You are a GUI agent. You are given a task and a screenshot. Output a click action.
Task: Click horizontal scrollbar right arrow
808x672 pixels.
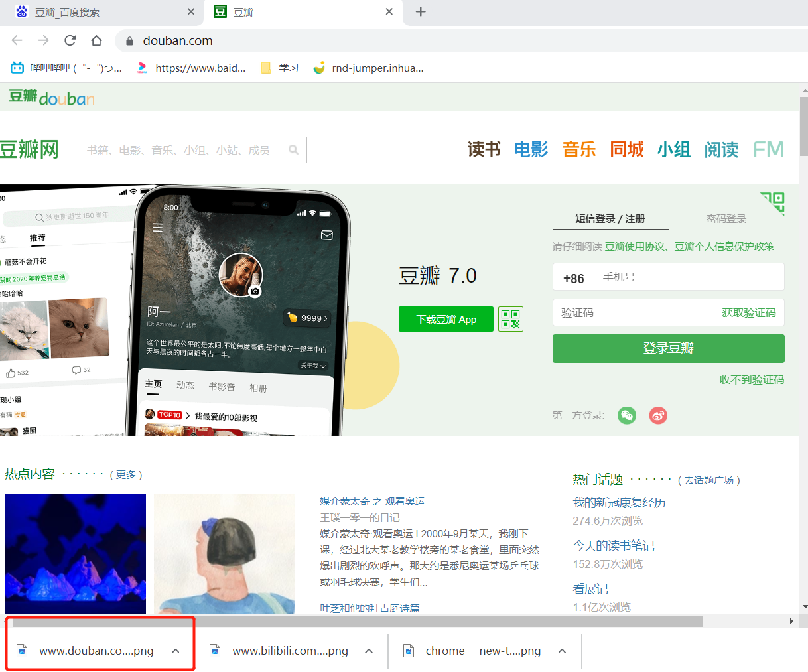[791, 622]
